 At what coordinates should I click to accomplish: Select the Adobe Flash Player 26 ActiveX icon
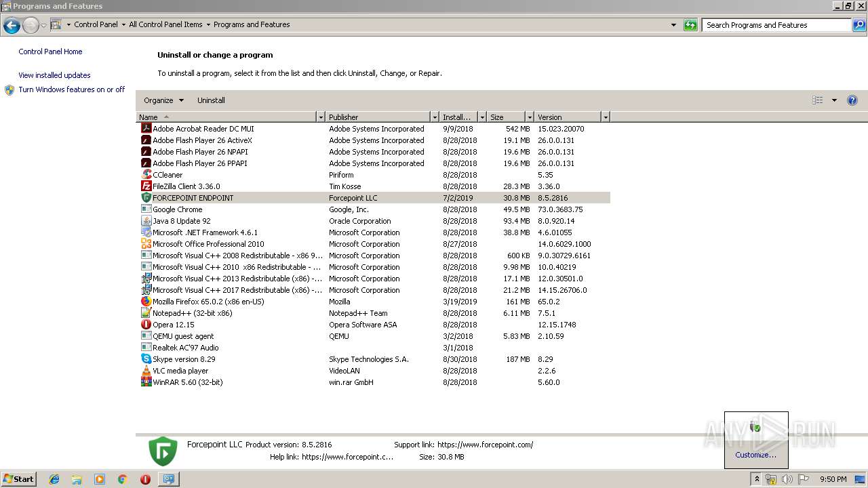pyautogui.click(x=146, y=140)
